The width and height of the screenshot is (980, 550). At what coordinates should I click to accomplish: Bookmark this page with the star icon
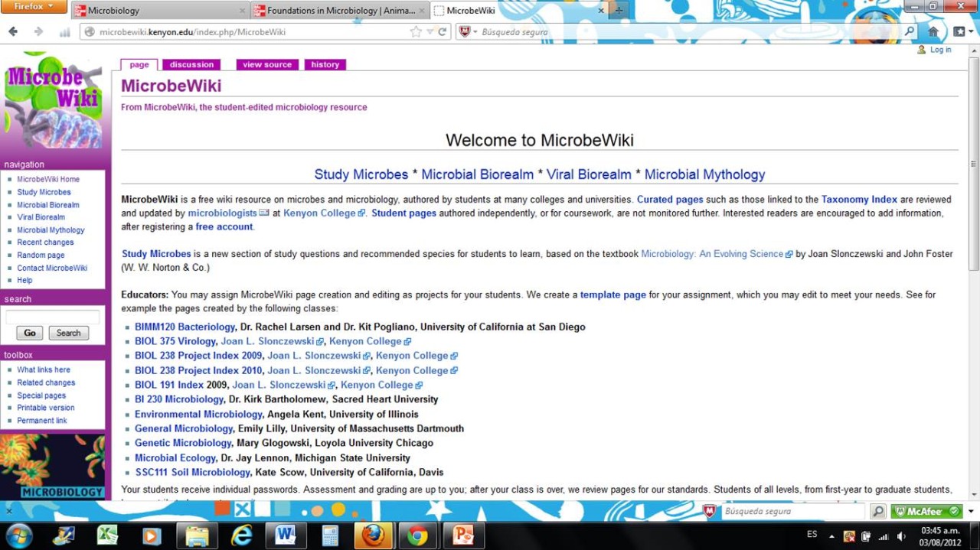416,32
